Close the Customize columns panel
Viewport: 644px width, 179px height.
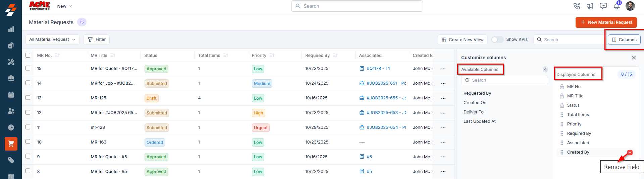634,58
